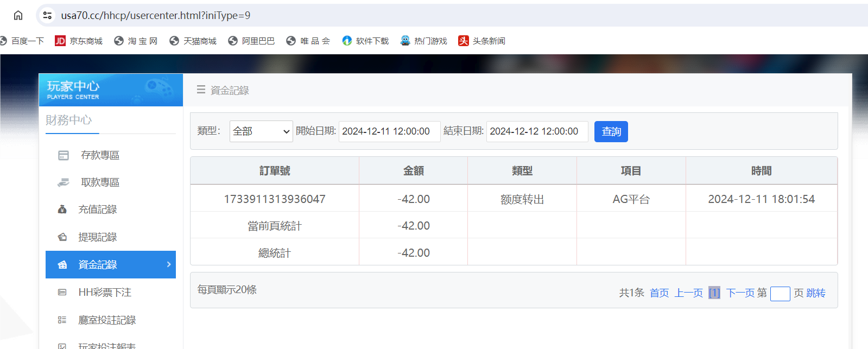Click the JD icon of 京东商城
Viewport: 868px width, 349px height.
tap(60, 41)
